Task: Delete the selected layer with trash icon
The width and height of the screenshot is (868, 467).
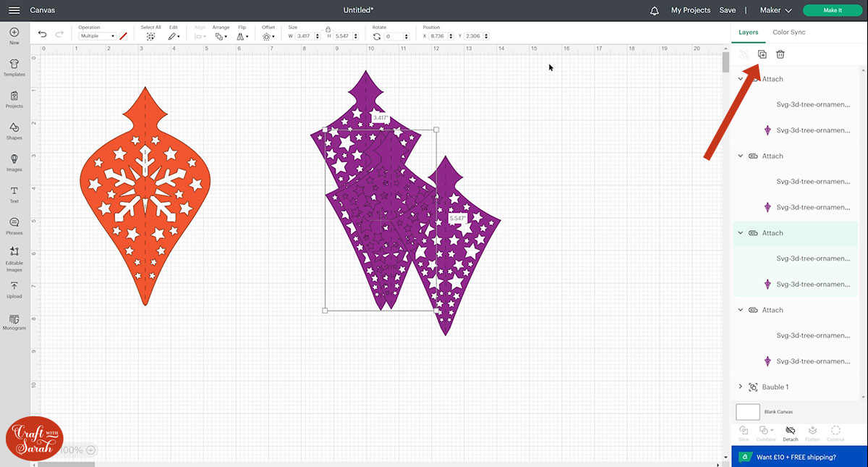Action: point(780,54)
